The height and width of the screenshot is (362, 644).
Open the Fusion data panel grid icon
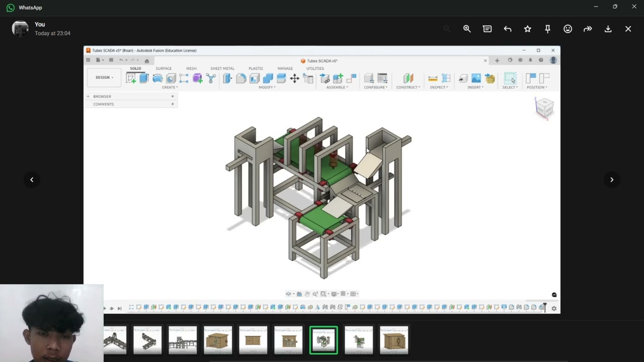point(88,60)
